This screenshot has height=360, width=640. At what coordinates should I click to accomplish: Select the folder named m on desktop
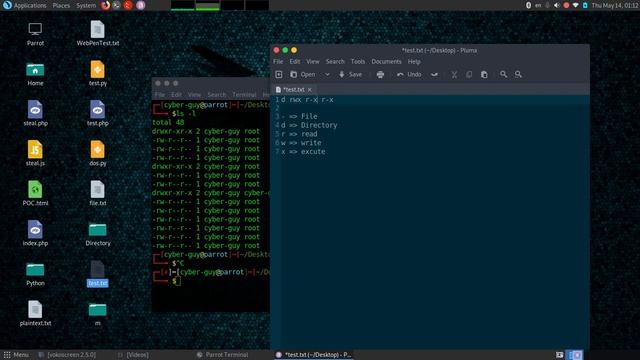pos(98,314)
